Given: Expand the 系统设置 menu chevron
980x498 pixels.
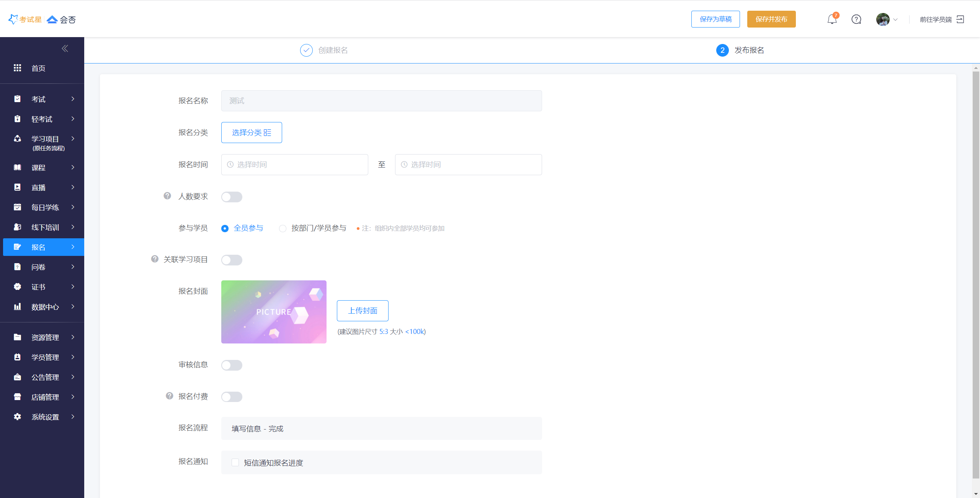Looking at the screenshot, I should click(73, 417).
